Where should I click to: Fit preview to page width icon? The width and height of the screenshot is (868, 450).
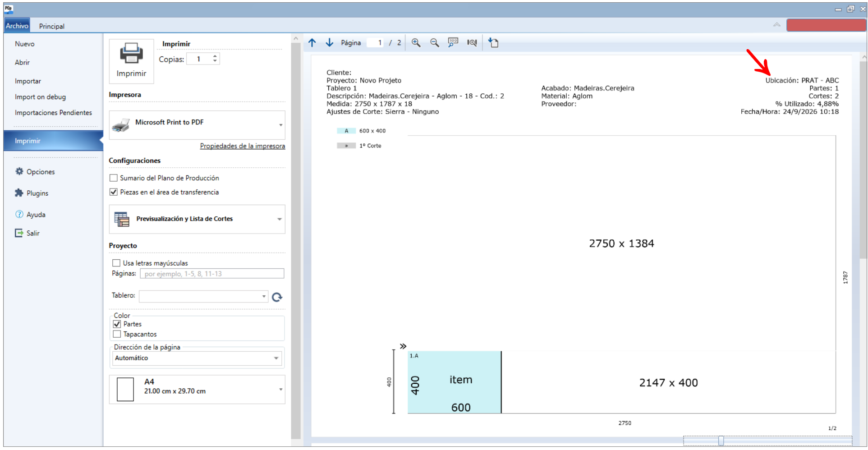(472, 43)
